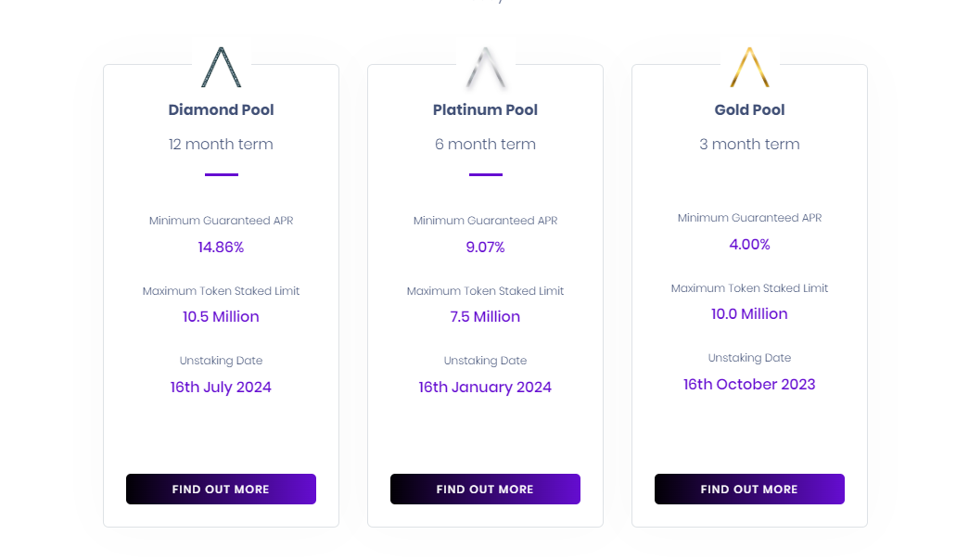Click the 7.5 Million staked limit
This screenshot has height=560, width=969.
pos(485,317)
